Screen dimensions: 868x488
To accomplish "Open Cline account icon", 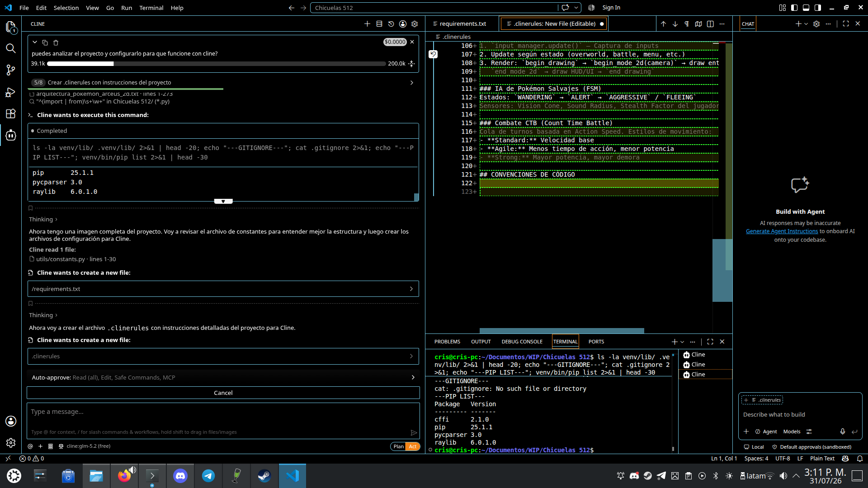I will (403, 24).
